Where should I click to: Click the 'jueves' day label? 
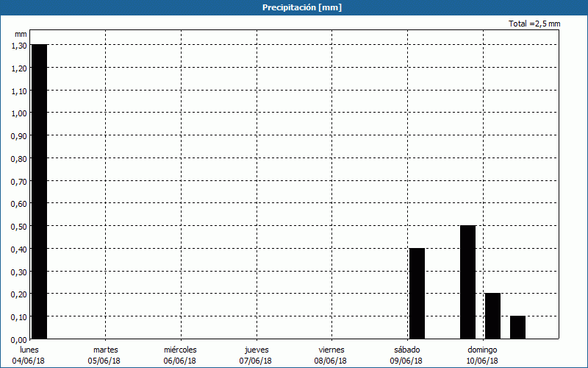coord(257,350)
